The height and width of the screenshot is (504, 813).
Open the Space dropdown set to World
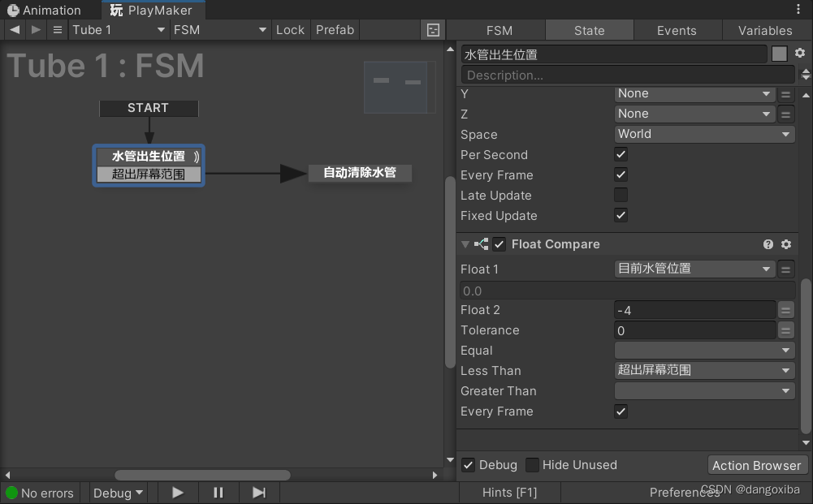[x=705, y=134]
